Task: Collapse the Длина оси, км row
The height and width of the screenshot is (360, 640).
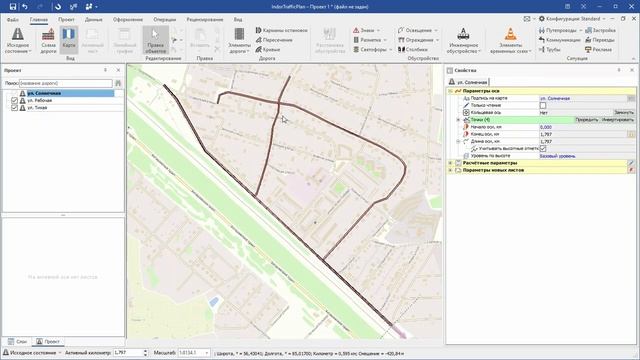Action: pos(458,142)
